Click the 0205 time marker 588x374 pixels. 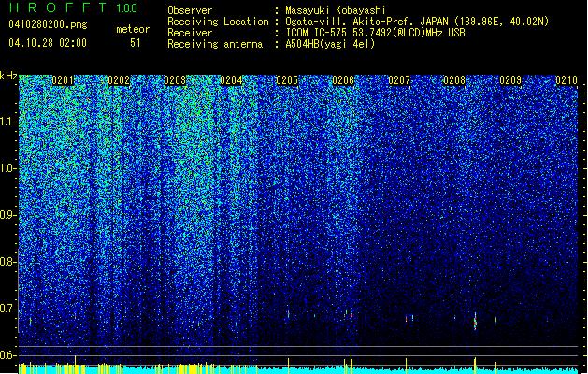[287, 80]
